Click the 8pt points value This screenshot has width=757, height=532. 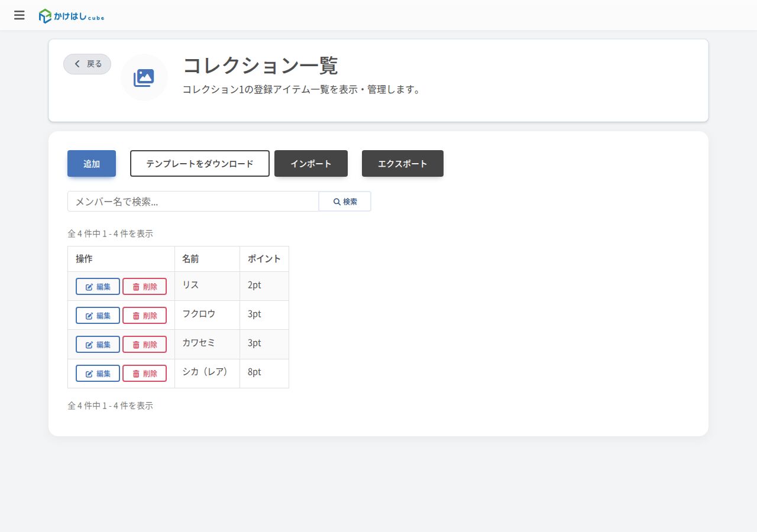click(x=254, y=372)
